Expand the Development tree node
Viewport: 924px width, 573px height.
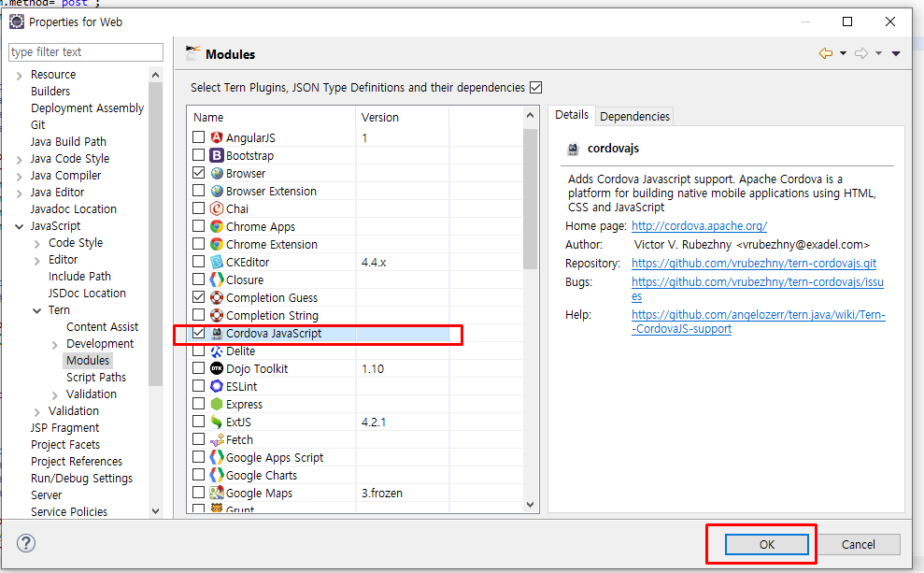tap(54, 345)
